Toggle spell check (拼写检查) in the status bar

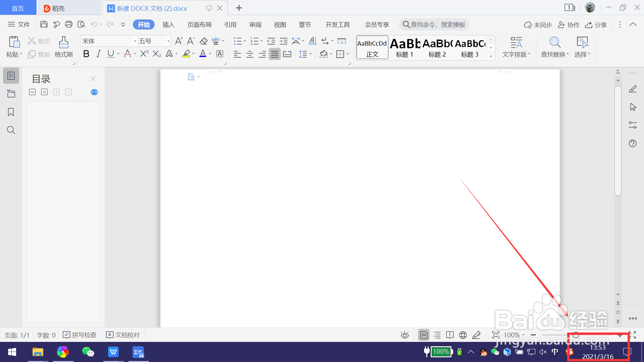pos(80,335)
